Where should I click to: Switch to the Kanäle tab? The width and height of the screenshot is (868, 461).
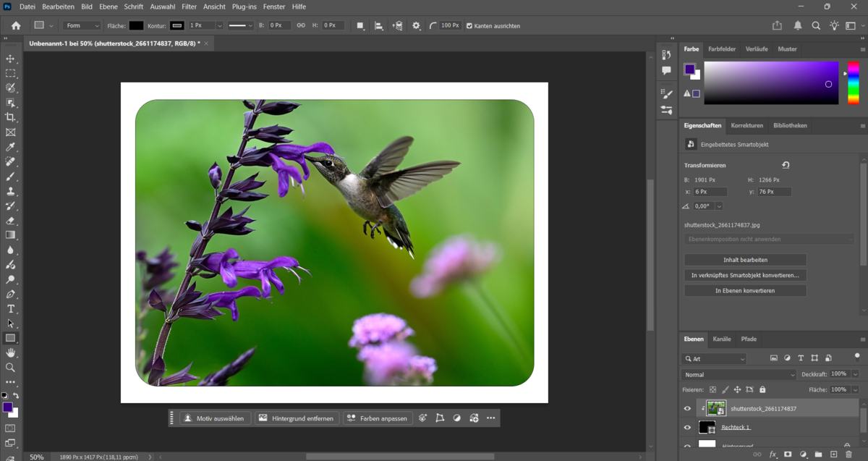point(720,339)
